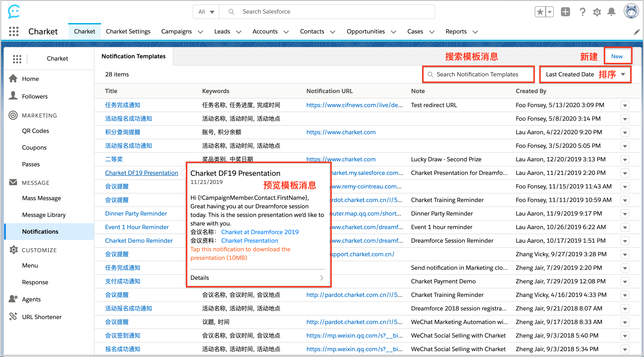
Task: Click the pencil edit navigation icon
Action: coord(637,32)
